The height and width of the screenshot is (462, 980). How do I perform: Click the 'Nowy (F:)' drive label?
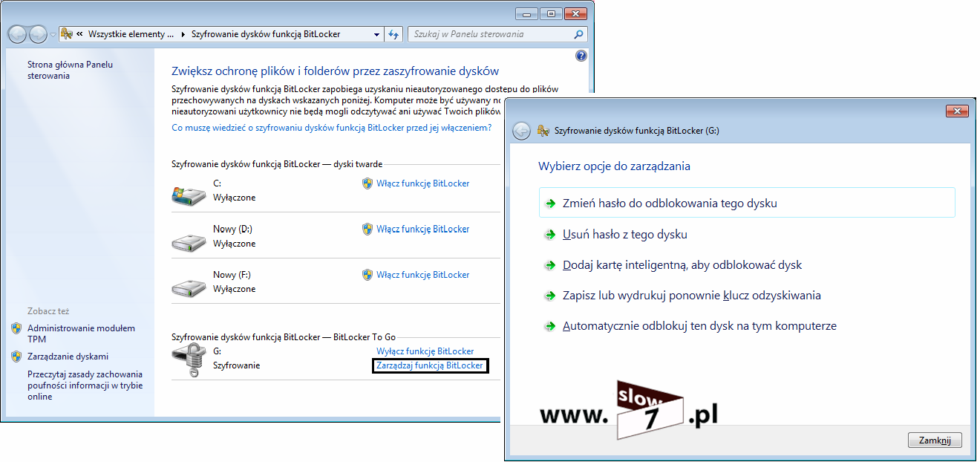(x=232, y=275)
